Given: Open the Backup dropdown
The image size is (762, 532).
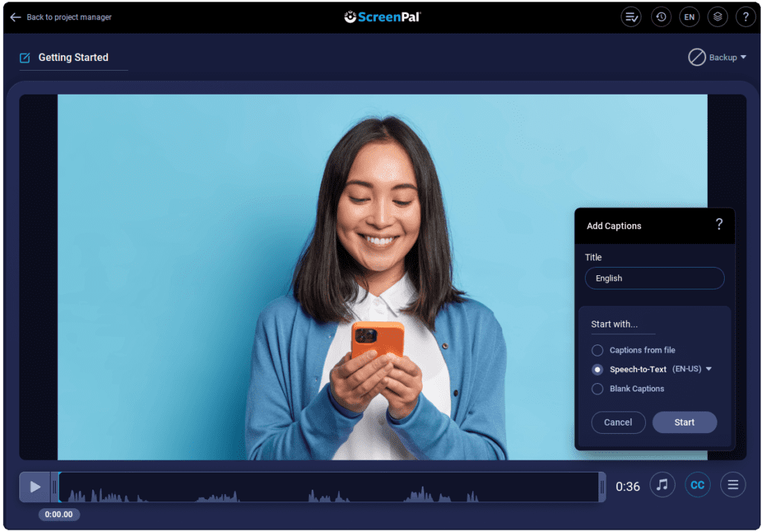Looking at the screenshot, I should [x=718, y=57].
